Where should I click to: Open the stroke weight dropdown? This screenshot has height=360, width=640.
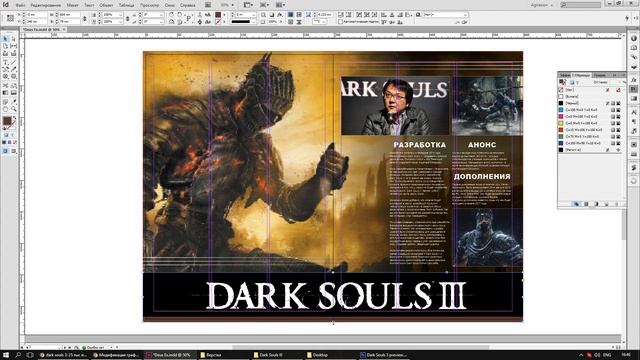coord(253,14)
